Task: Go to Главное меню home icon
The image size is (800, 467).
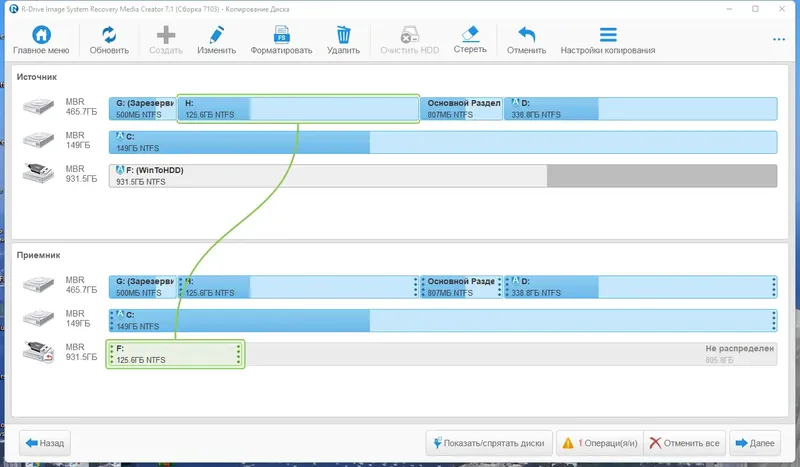Action: 41,35
